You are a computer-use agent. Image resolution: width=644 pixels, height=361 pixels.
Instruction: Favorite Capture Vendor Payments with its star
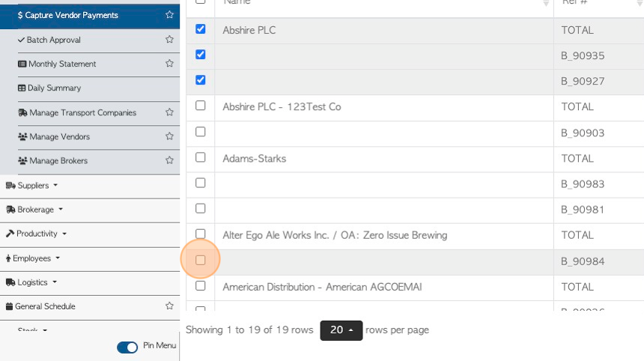pos(169,15)
